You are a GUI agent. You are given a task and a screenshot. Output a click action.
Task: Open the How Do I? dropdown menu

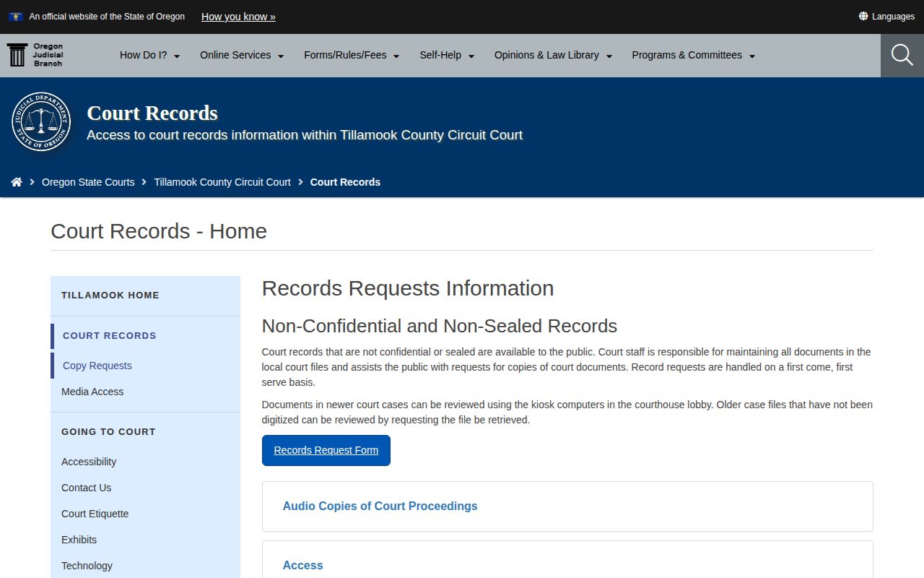click(149, 55)
